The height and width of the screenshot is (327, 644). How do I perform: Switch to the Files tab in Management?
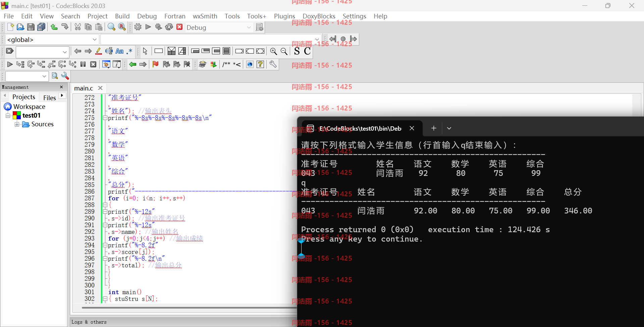[x=50, y=97]
